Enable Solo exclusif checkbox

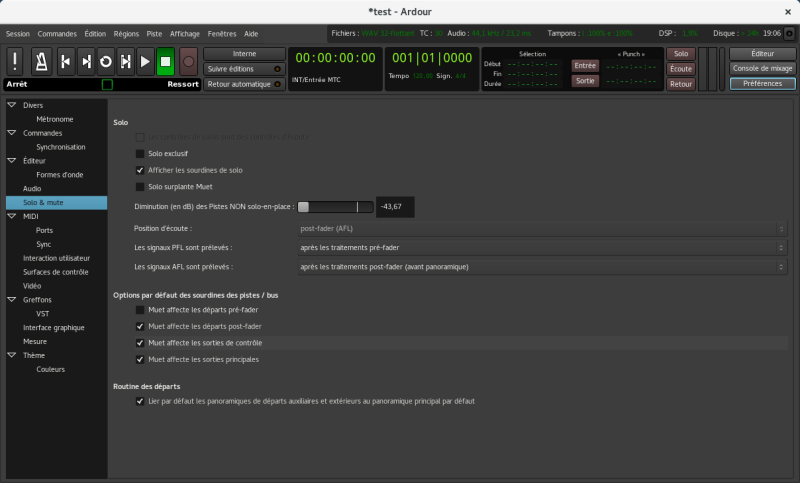pyautogui.click(x=140, y=154)
